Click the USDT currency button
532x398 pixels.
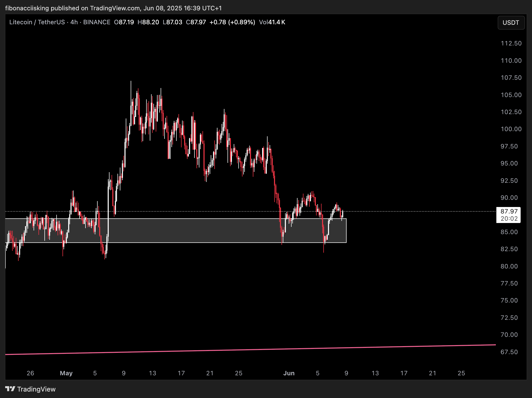511,23
